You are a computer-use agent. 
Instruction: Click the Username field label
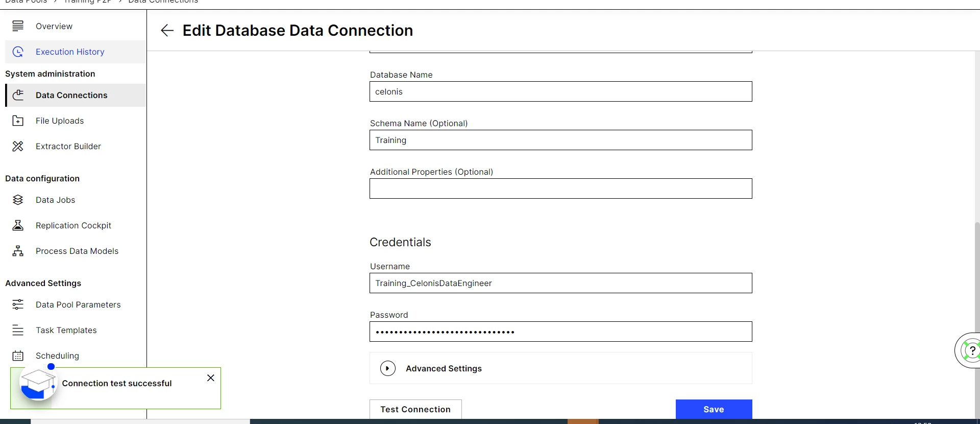(x=390, y=266)
